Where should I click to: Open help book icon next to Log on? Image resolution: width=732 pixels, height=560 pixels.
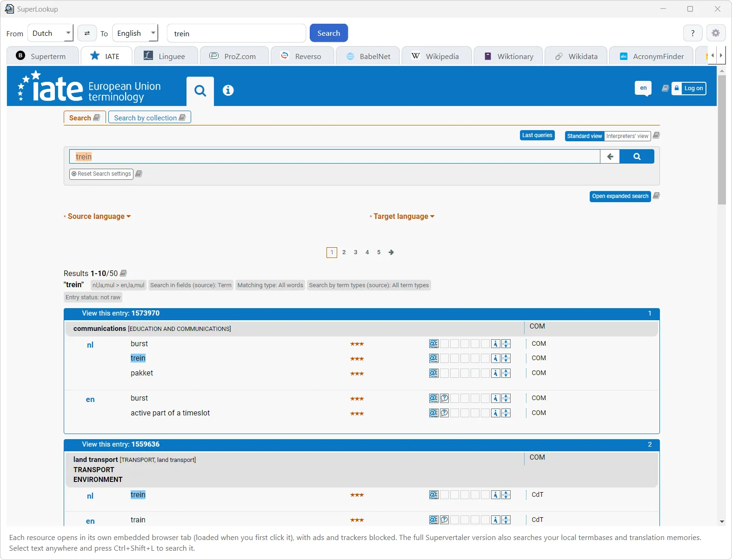point(665,88)
